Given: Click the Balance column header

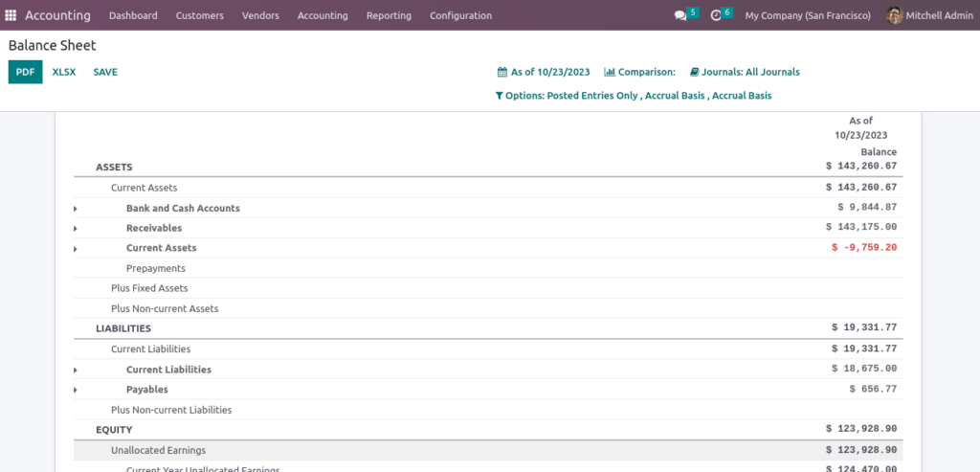Looking at the screenshot, I should [x=879, y=152].
